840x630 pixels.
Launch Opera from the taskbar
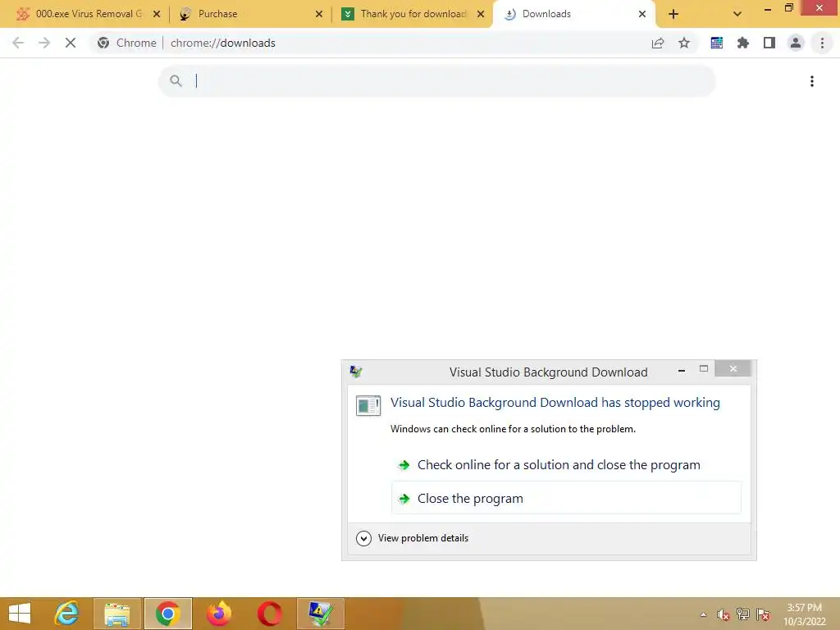click(x=269, y=614)
